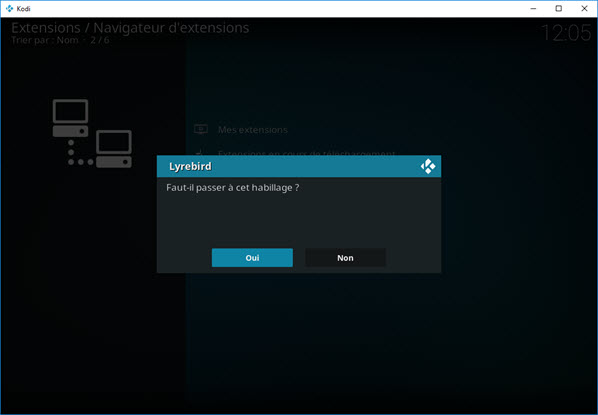
Task: Open the dimmed 'Mes extensions' entry
Action: pyautogui.click(x=252, y=130)
